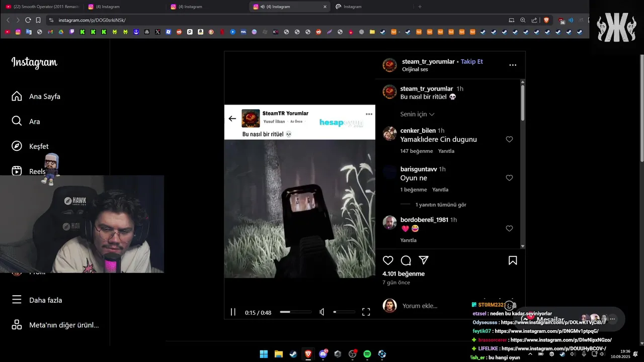Go back in browser history
The image size is (644, 362).
(8, 20)
